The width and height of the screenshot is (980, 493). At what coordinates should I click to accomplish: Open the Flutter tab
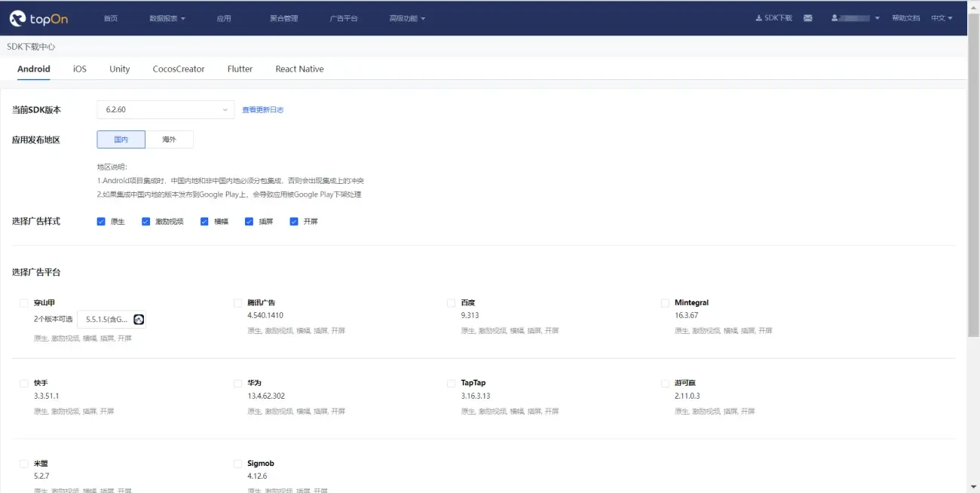click(x=240, y=69)
